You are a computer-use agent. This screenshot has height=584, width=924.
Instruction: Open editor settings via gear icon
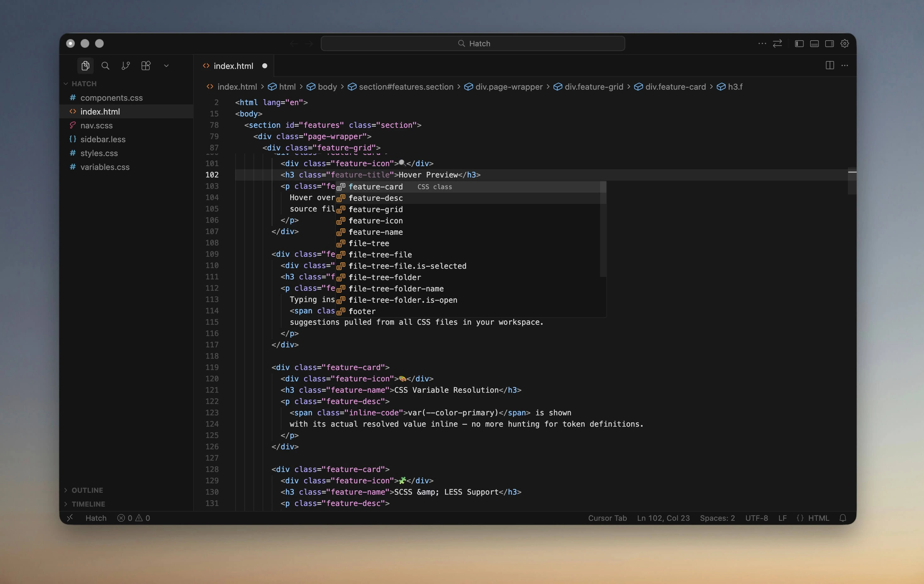[845, 43]
